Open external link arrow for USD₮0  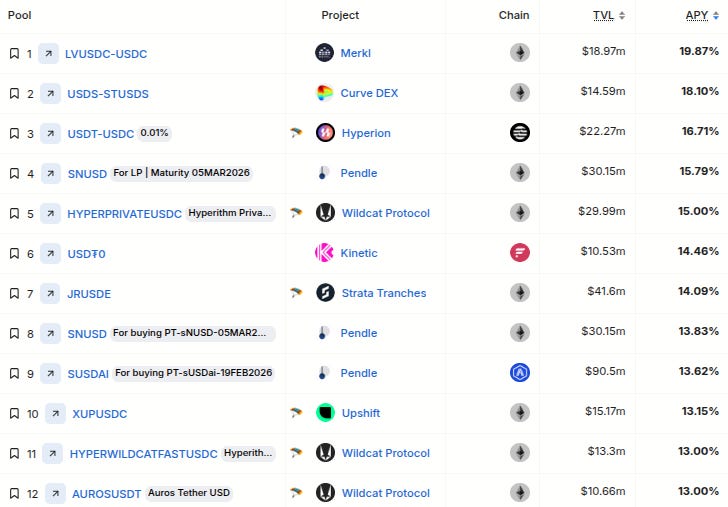[51, 254]
